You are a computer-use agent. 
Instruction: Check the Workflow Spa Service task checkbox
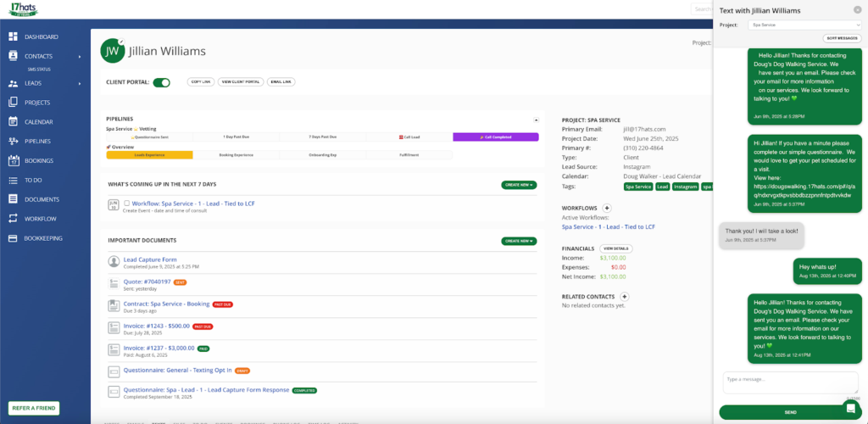(126, 204)
